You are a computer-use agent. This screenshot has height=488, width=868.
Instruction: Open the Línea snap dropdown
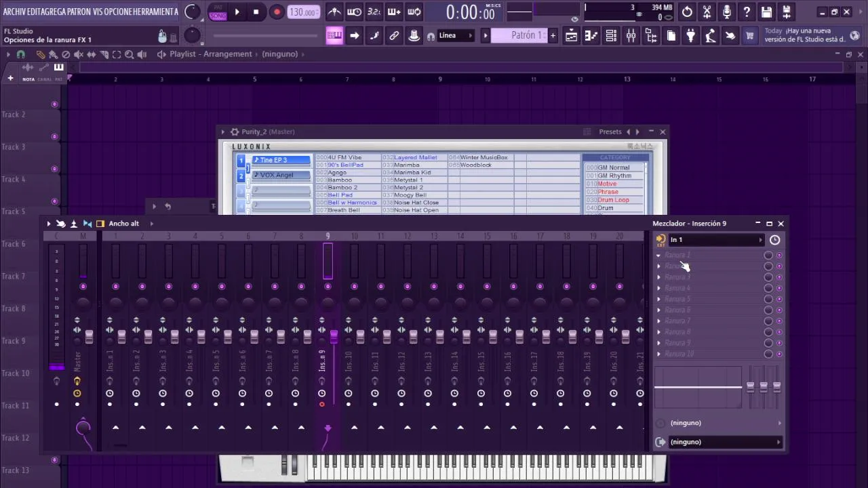(457, 35)
